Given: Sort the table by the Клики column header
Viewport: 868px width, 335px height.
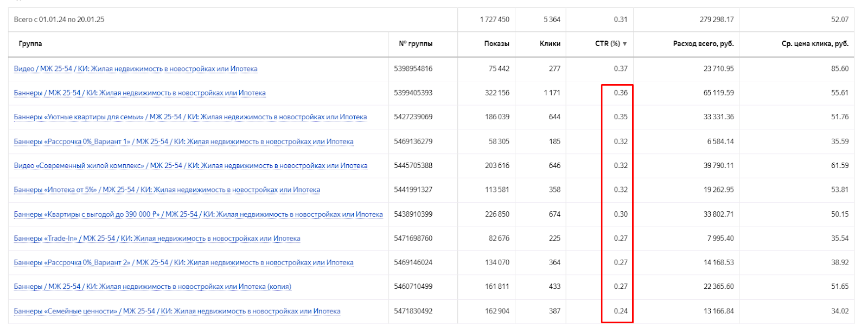Looking at the screenshot, I should click(x=550, y=44).
